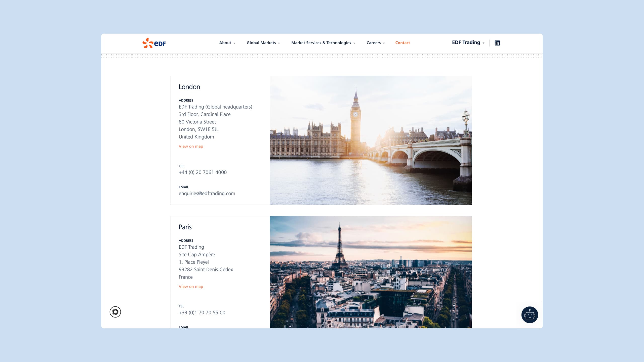The width and height of the screenshot is (644, 362).
Task: Select the London heading
Action: [189, 87]
